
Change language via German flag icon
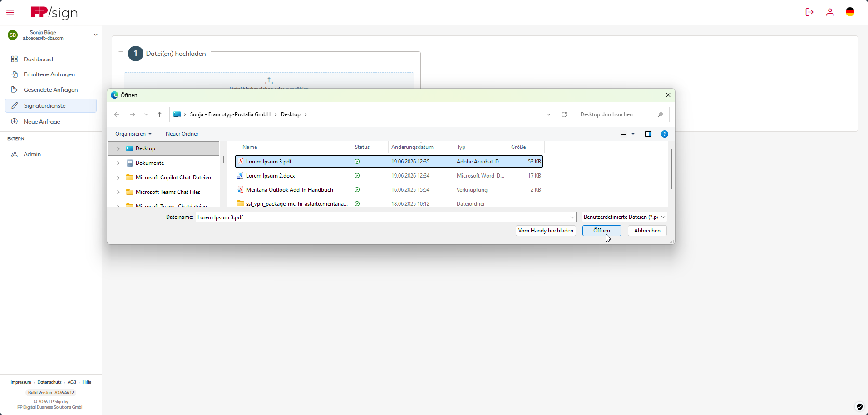coord(850,12)
